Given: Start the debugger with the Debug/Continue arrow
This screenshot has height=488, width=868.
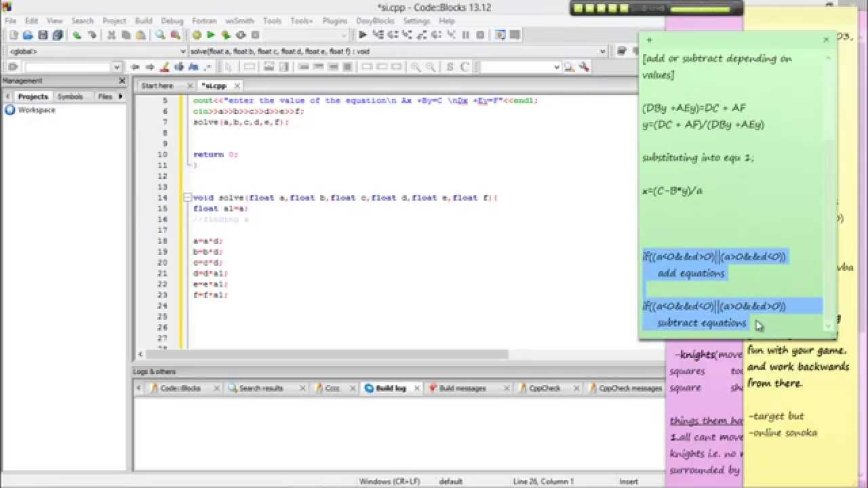Looking at the screenshot, I should point(363,35).
